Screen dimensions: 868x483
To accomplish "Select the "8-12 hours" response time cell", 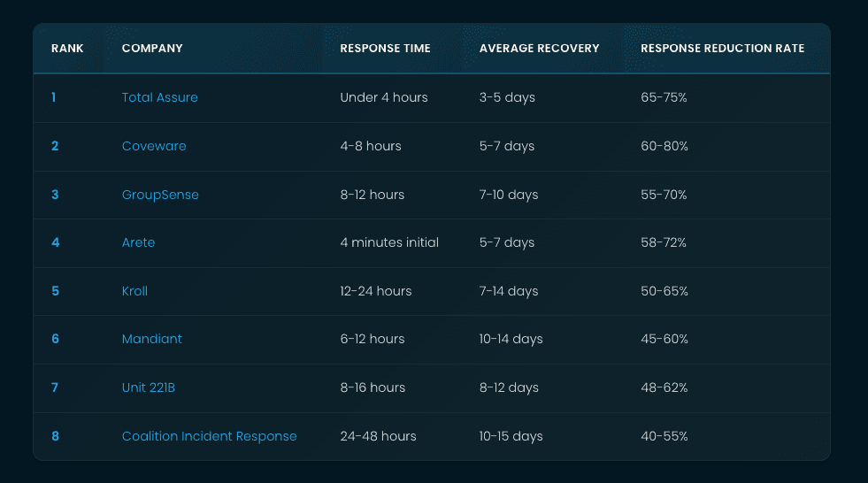I will 372,195.
